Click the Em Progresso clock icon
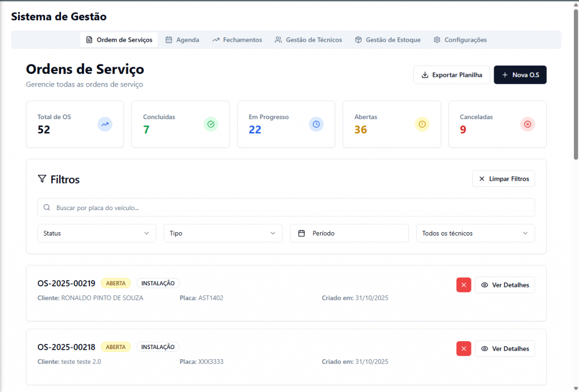The width and height of the screenshot is (579, 392). (x=316, y=124)
